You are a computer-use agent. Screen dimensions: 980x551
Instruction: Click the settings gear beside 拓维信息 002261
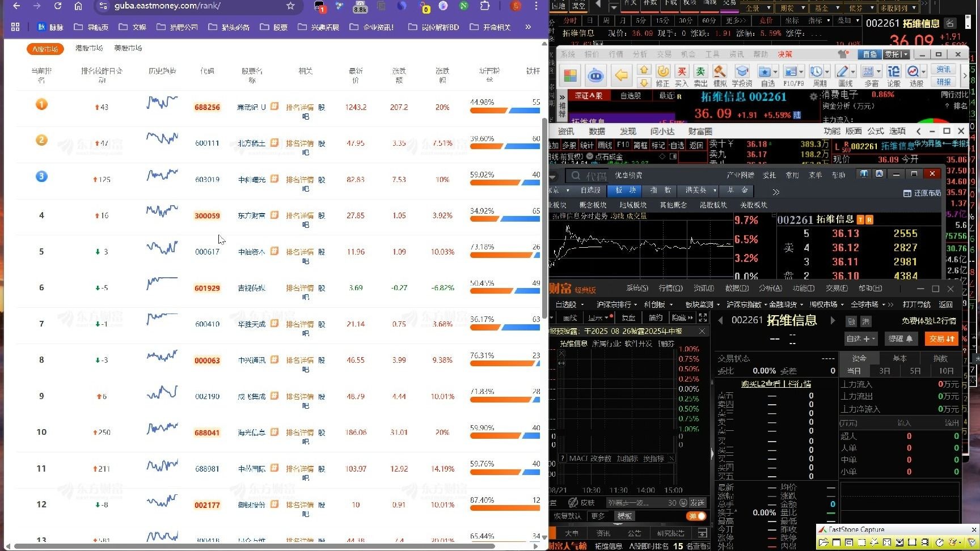(x=813, y=97)
